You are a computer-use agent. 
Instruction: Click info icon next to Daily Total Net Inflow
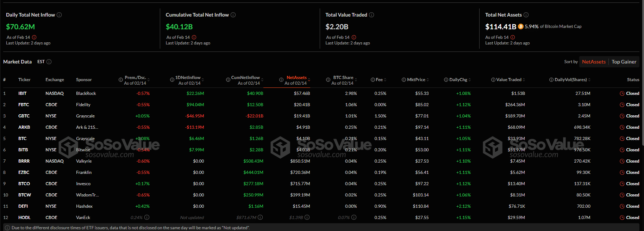point(59,15)
